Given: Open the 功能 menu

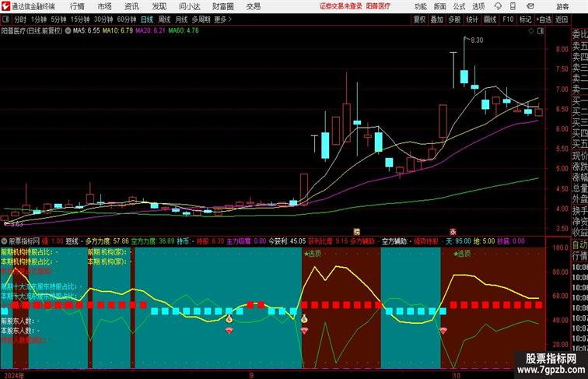Looking at the screenshot, I should point(421,6).
